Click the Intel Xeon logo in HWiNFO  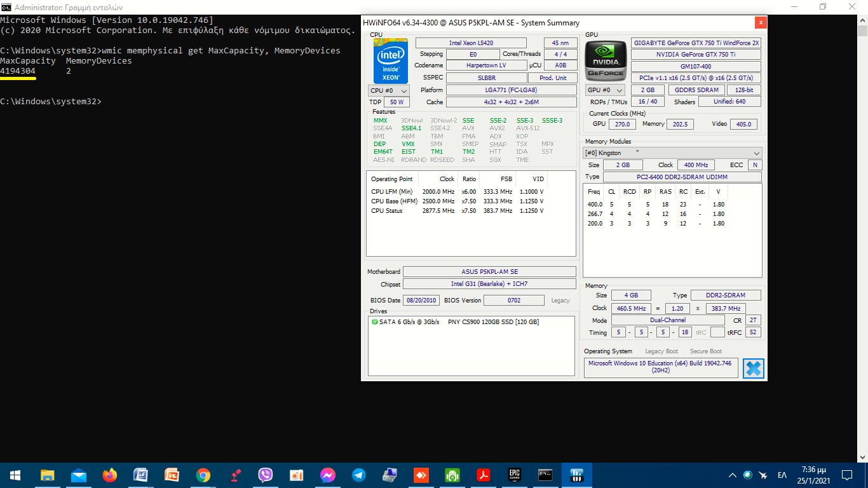pos(390,61)
